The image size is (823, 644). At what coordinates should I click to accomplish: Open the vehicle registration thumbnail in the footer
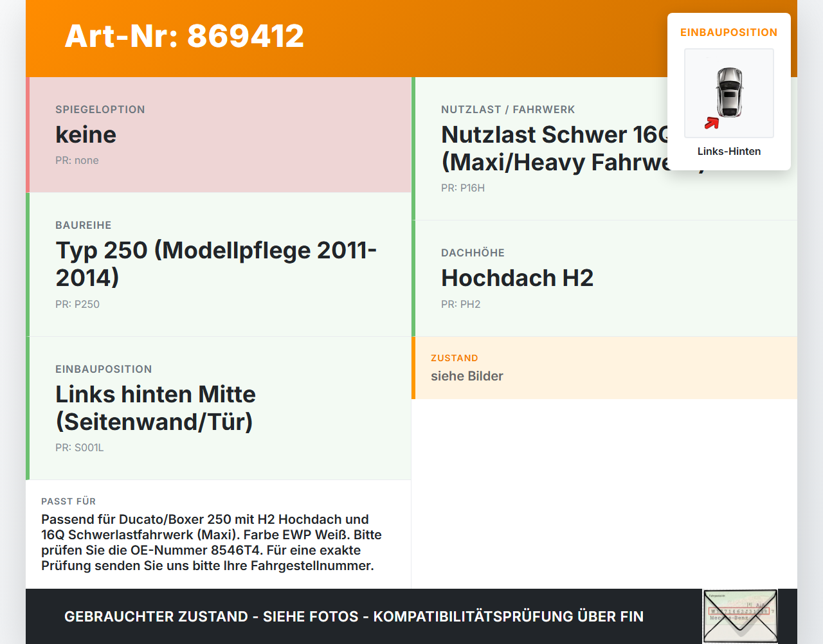[740, 616]
